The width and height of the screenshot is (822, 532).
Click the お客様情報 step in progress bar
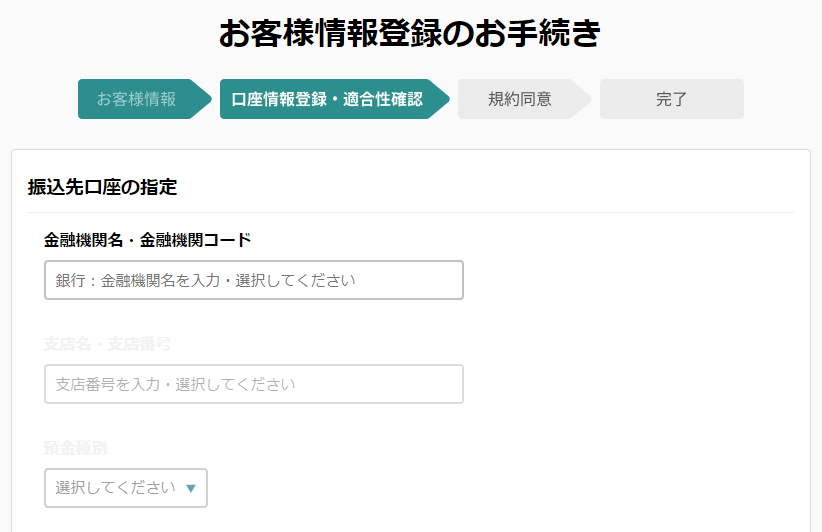tap(144, 99)
